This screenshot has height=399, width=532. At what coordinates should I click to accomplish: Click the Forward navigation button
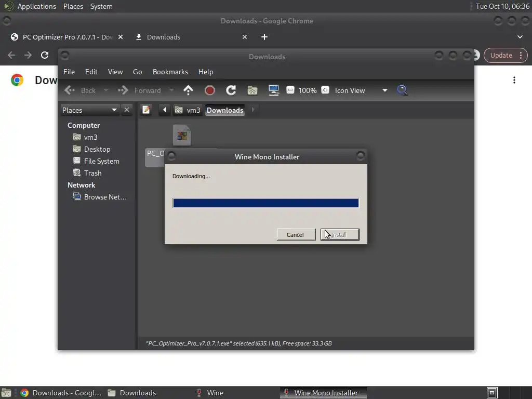point(139,90)
